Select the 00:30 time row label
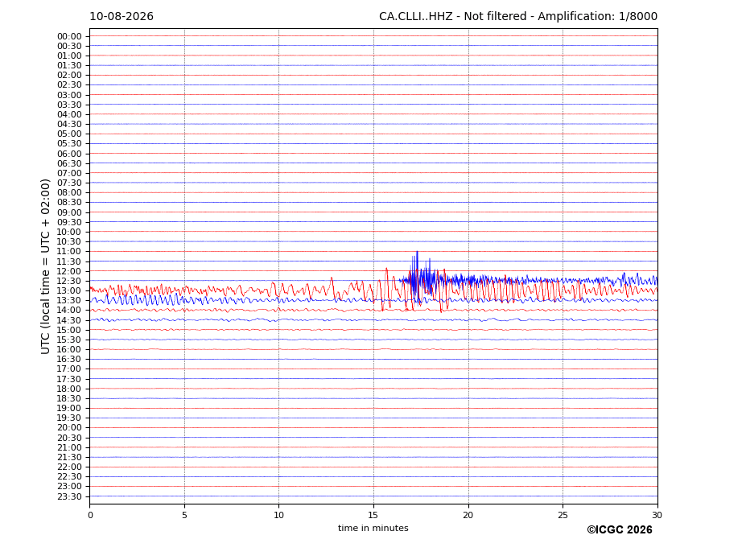 click(69, 46)
